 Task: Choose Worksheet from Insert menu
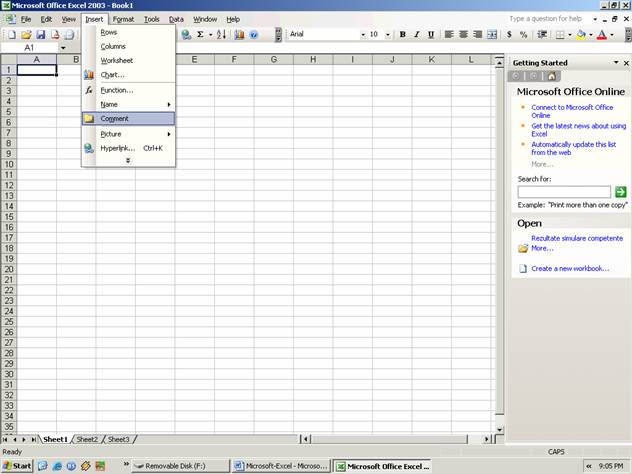tap(128, 60)
